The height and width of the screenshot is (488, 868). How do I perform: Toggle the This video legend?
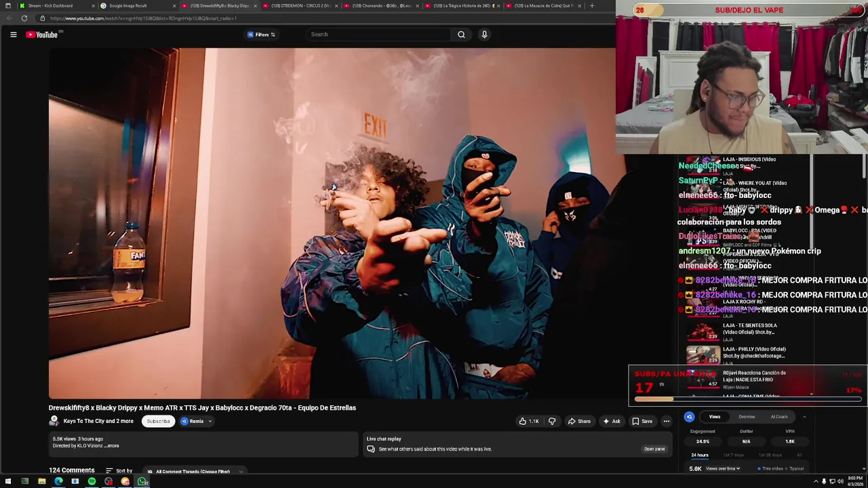pyautogui.click(x=770, y=468)
